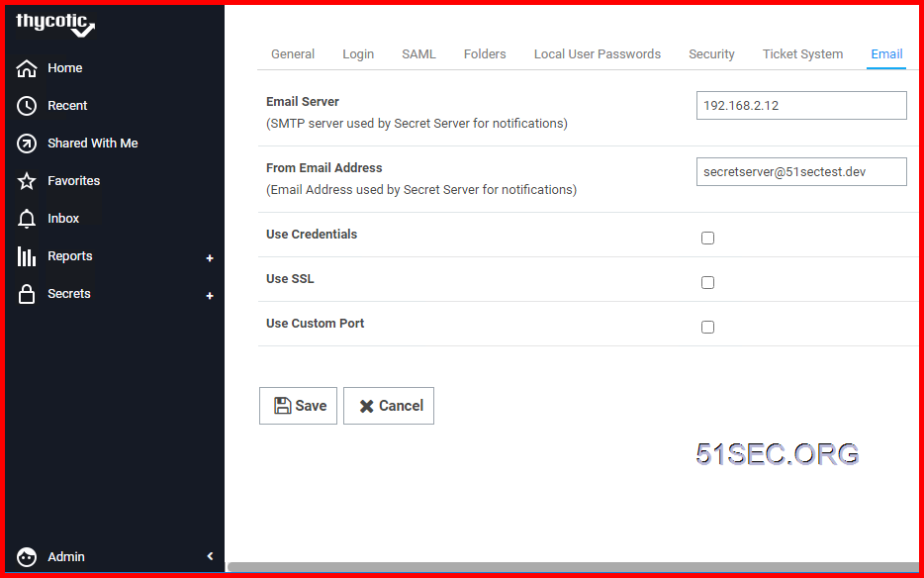924x578 pixels.
Task: Click the Cancel button
Action: point(389,406)
